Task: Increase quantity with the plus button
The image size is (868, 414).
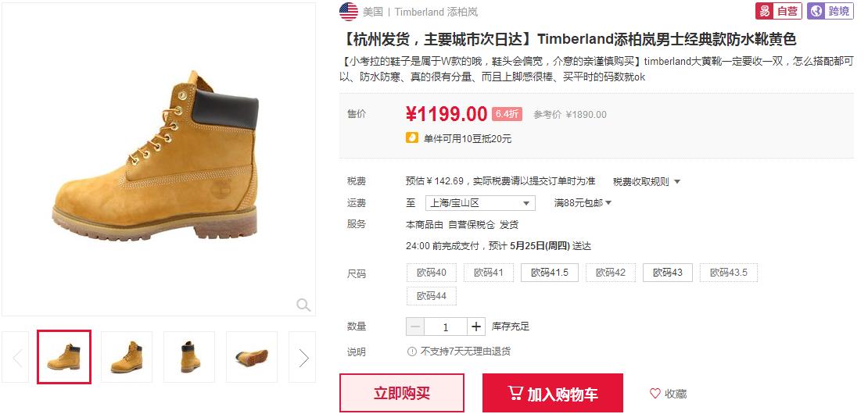Action: pyautogui.click(x=476, y=327)
